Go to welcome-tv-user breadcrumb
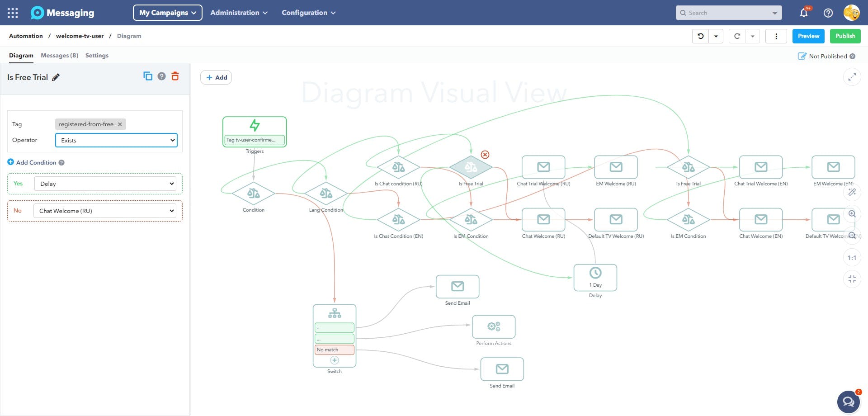This screenshot has height=416, width=868. pos(80,36)
